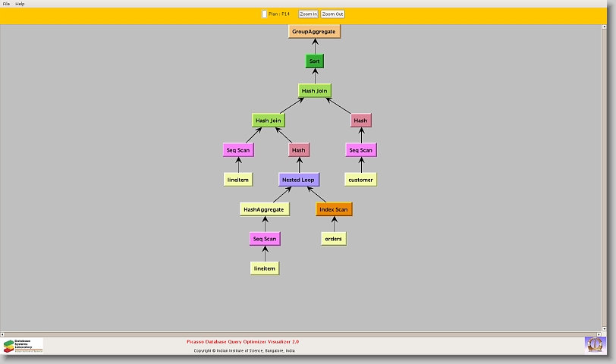Select the orange Index Scan node

pos(334,209)
